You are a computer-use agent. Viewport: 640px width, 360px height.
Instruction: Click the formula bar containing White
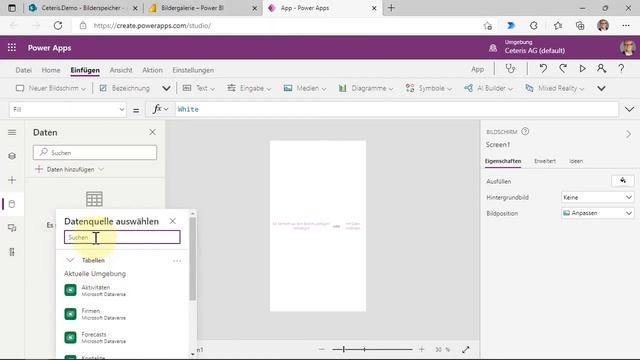tap(397, 109)
